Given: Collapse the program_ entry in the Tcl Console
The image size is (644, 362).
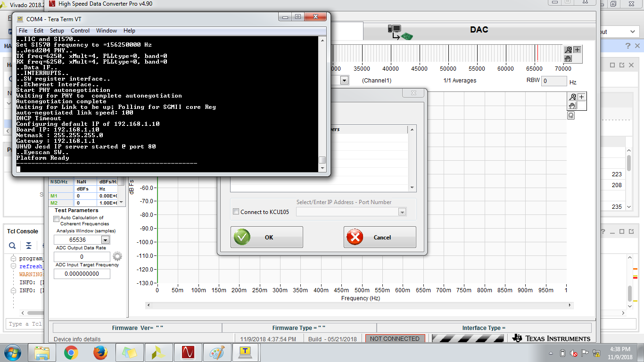Looking at the screenshot, I should click(x=14, y=258).
